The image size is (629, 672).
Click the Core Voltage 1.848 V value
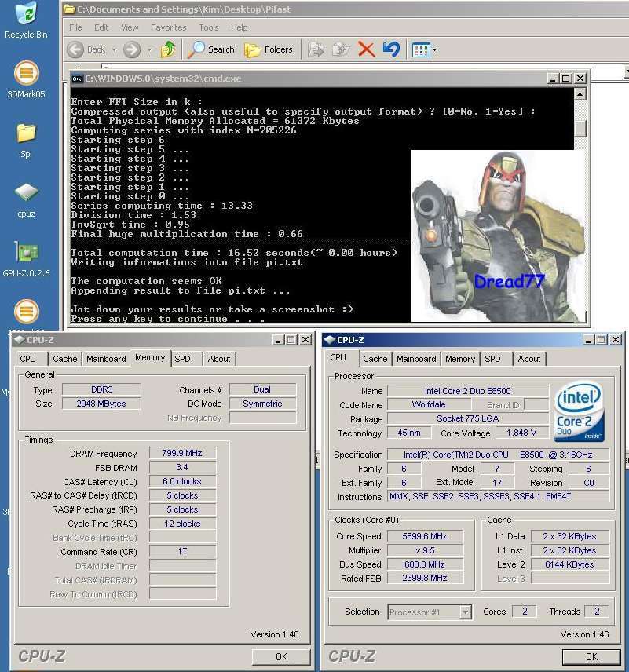click(x=521, y=433)
